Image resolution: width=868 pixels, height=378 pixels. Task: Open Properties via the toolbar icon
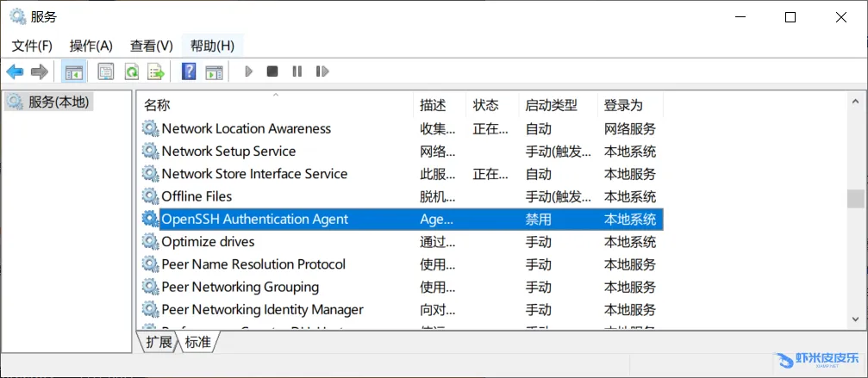pyautogui.click(x=106, y=71)
